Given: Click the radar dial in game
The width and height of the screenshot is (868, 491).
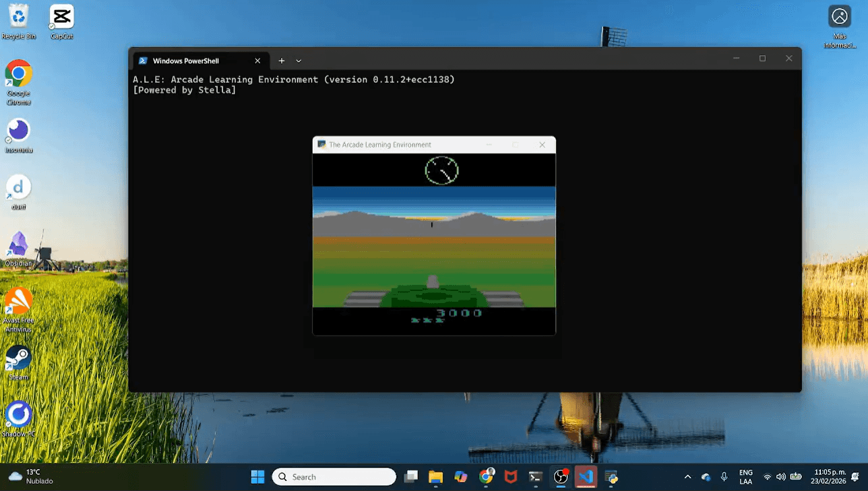Looking at the screenshot, I should pos(441,170).
